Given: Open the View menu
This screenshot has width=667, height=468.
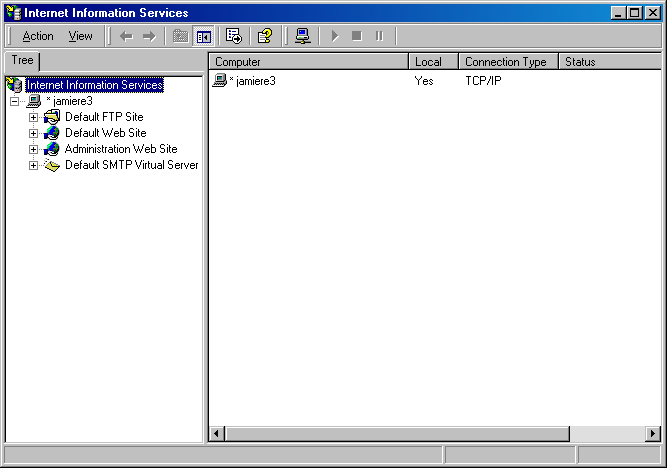Looking at the screenshot, I should 80,37.
